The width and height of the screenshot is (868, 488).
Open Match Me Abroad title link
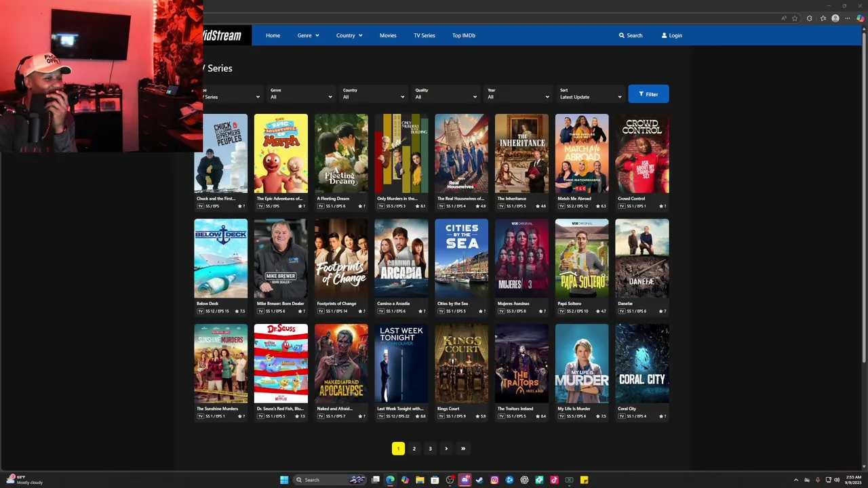point(574,199)
